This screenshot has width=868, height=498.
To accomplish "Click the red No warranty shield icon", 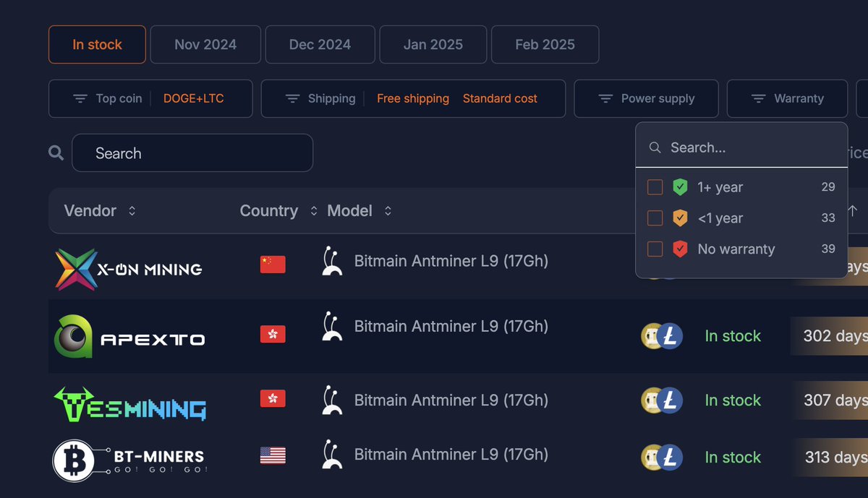I will click(x=679, y=249).
